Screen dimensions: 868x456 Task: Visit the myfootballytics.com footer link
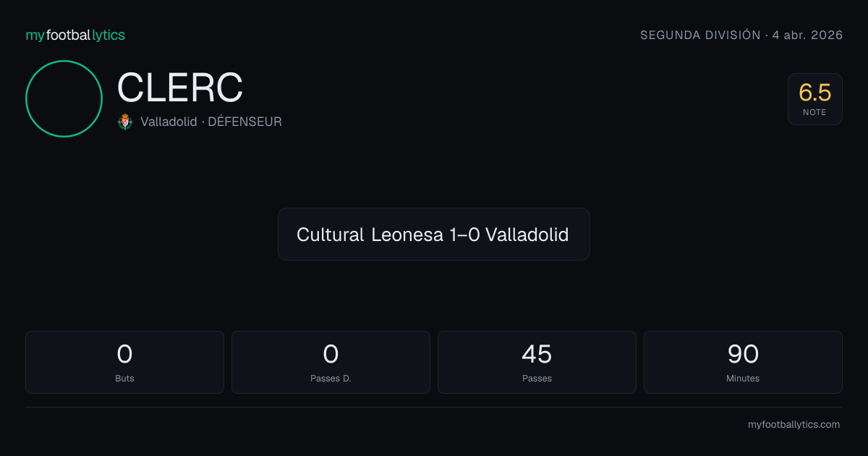click(x=793, y=425)
